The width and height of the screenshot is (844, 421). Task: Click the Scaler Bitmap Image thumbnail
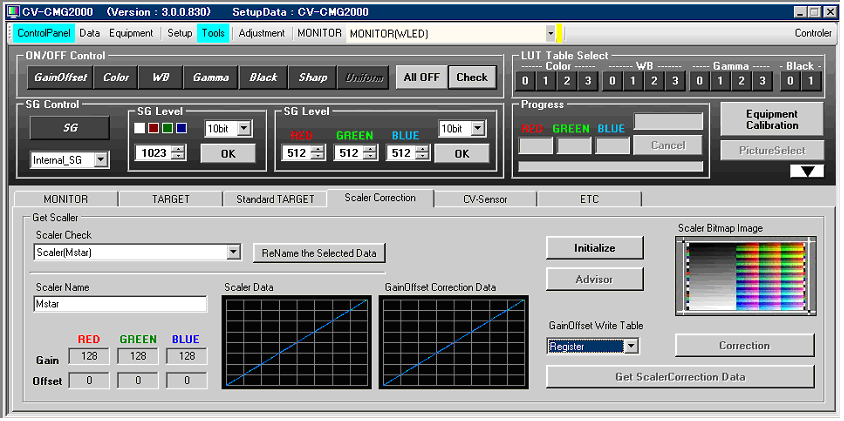point(745,277)
